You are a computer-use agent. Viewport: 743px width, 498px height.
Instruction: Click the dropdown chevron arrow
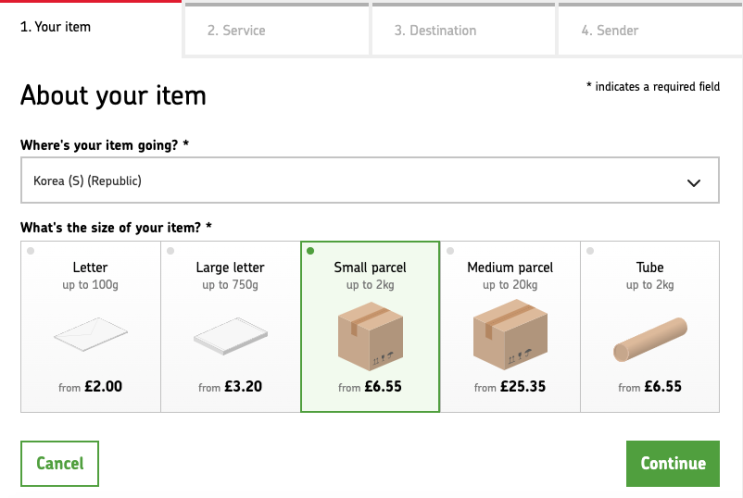click(x=694, y=183)
